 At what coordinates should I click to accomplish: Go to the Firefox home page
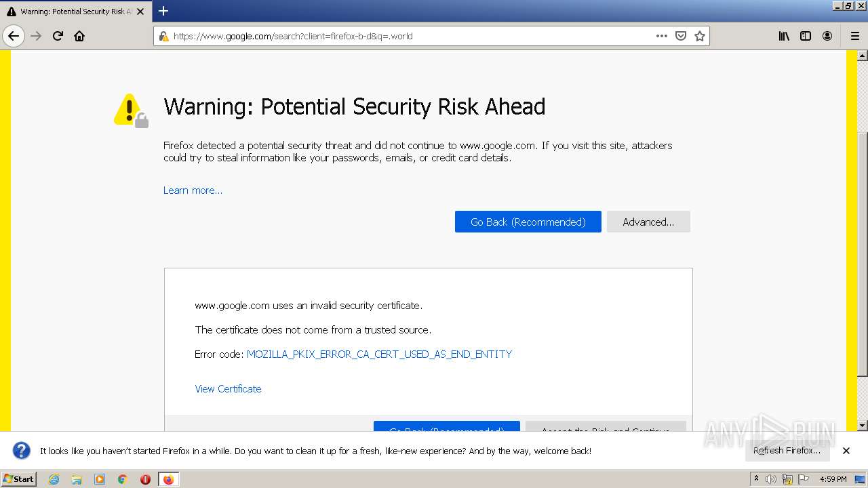click(x=79, y=36)
